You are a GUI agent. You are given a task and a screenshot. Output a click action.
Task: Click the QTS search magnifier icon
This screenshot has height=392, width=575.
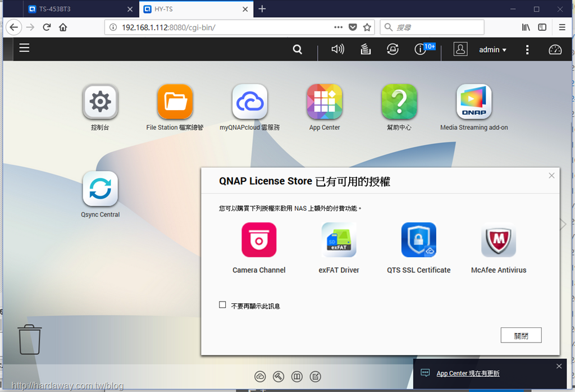pos(298,49)
